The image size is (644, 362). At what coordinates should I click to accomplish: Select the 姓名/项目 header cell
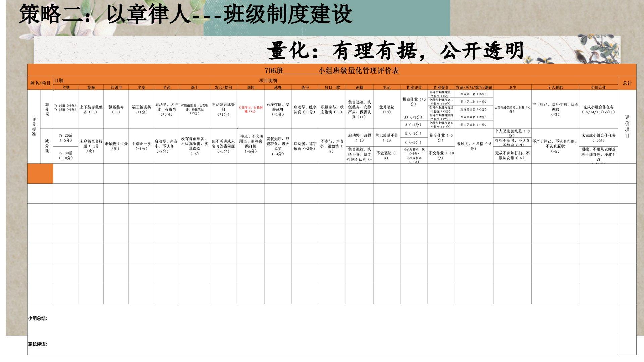coord(40,83)
